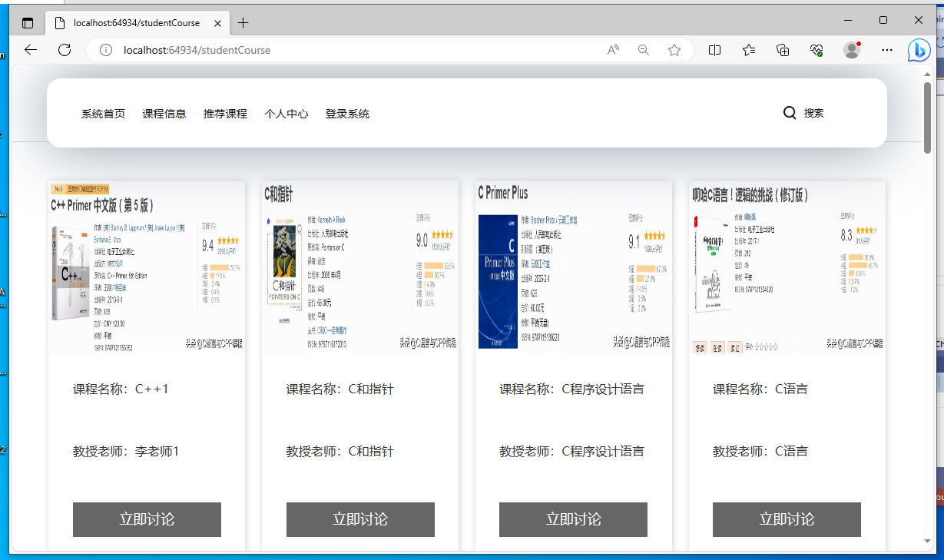944x560 pixels.
Task: Click the search magnifier icon on page
Action: tap(790, 113)
